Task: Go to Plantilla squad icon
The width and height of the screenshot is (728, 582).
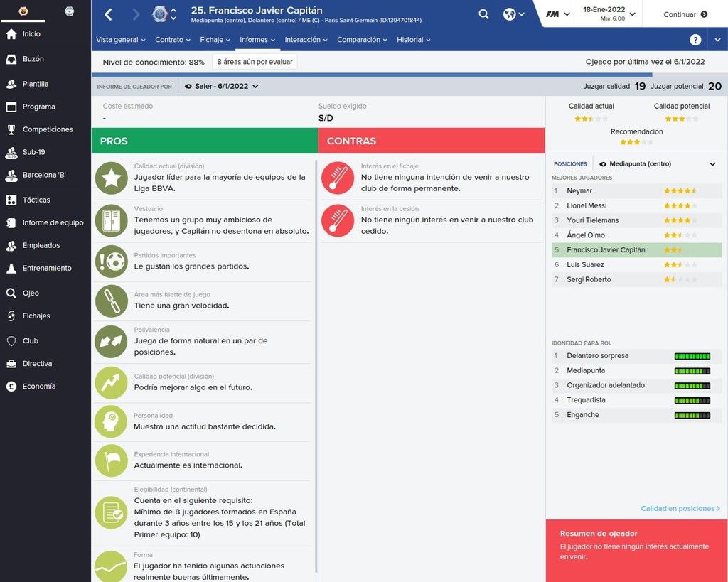Action: tap(11, 84)
